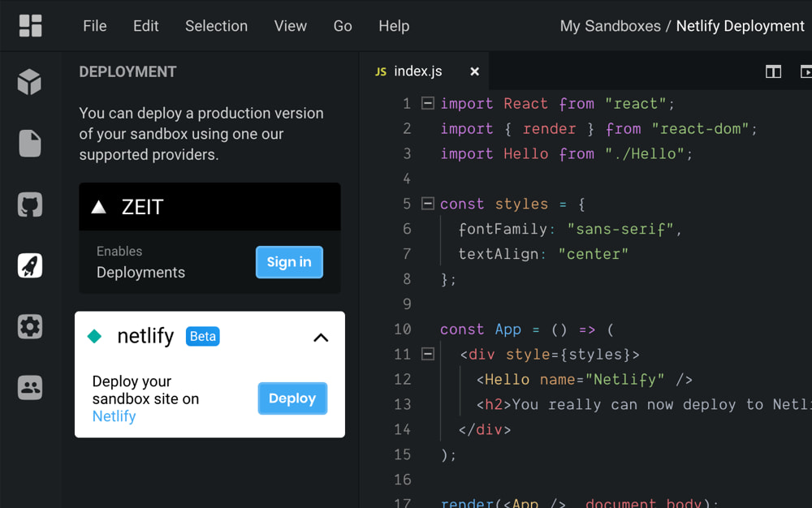Close the index.js tab

(474, 71)
